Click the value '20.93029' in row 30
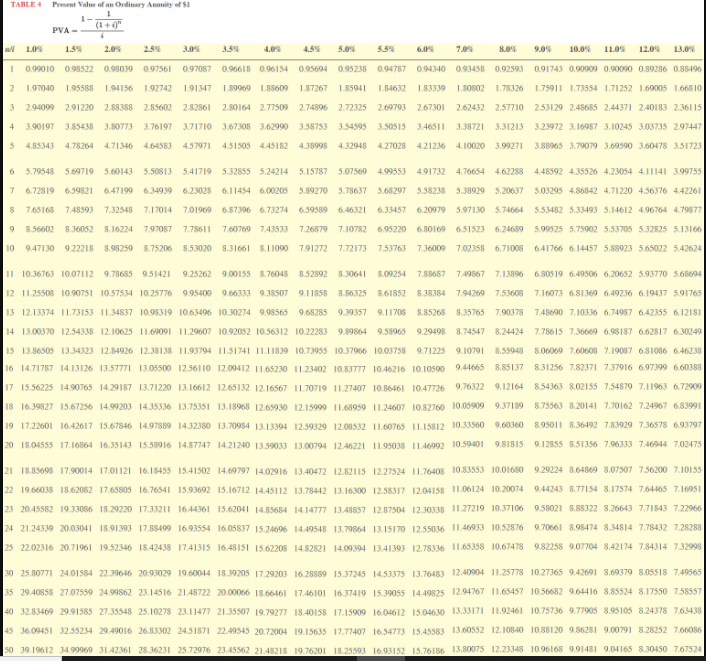Viewport: 706px width, 661px height. pyautogui.click(x=155, y=573)
